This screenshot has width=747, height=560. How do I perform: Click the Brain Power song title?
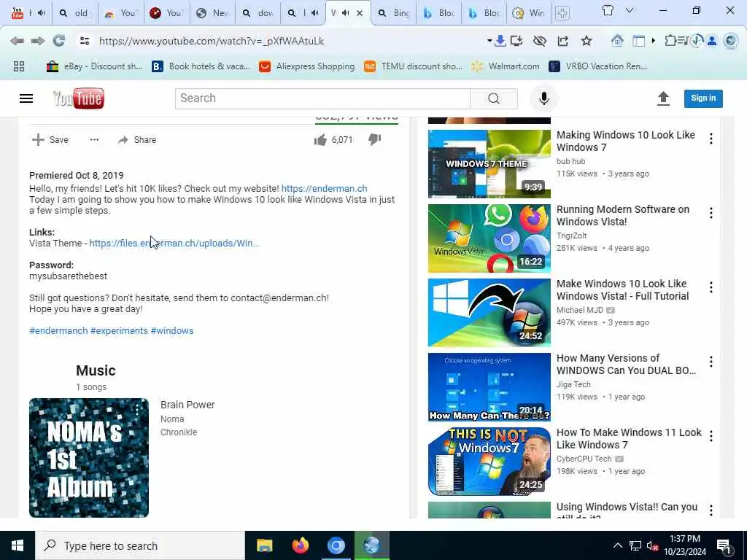tap(187, 405)
